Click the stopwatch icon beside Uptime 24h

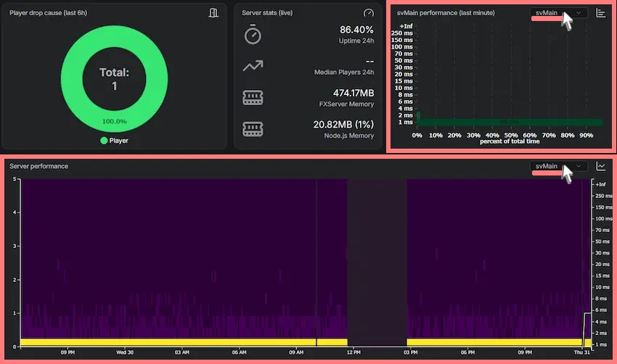click(x=253, y=34)
